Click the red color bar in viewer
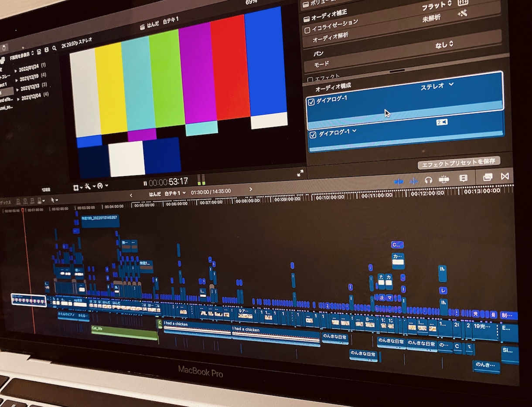Screen dimensions: 532x407 pyautogui.click(x=231, y=68)
